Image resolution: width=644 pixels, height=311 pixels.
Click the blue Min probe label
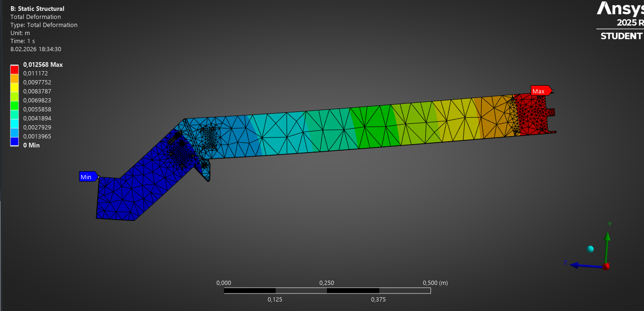tap(88, 177)
